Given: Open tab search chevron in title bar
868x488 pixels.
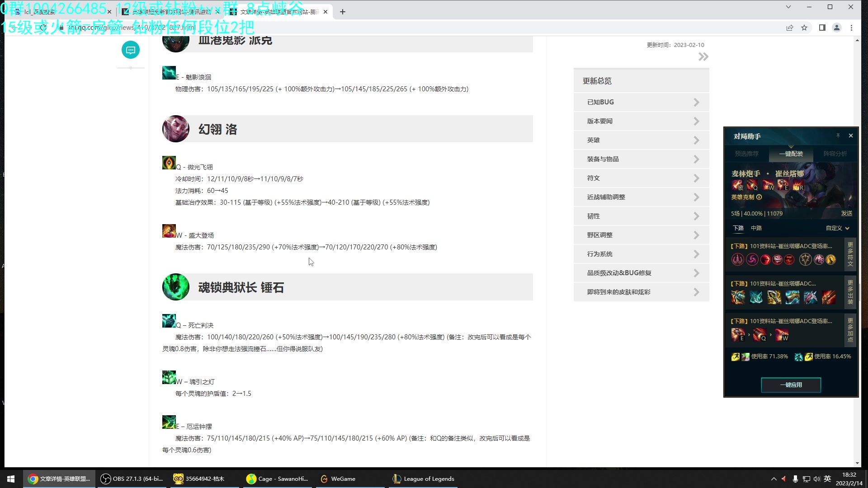Looking at the screenshot, I should (x=788, y=7).
